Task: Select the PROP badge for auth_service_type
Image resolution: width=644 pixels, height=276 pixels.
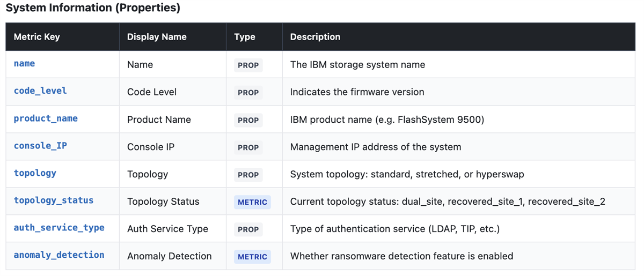Action: (248, 229)
